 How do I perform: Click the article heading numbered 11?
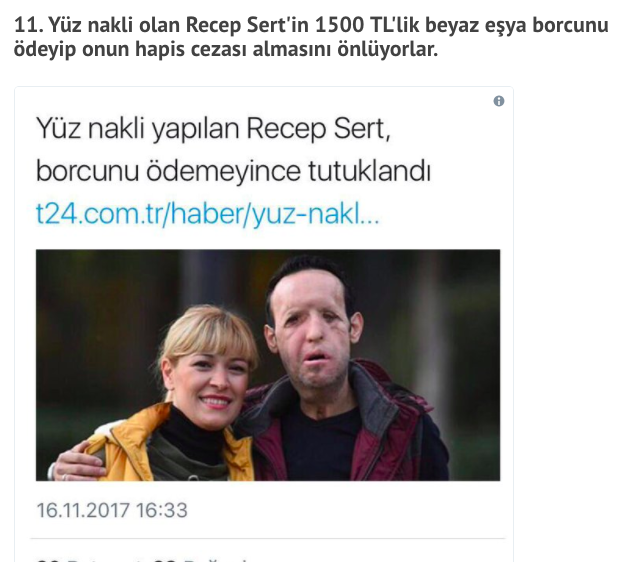coord(311,37)
